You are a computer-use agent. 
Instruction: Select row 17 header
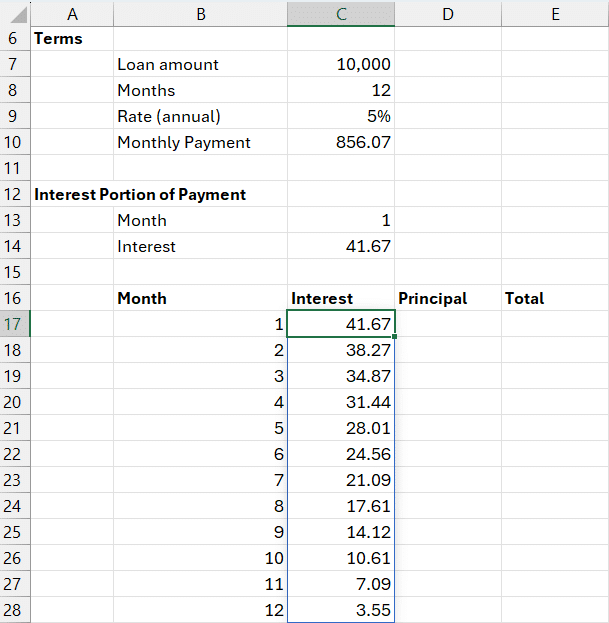[x=14, y=324]
